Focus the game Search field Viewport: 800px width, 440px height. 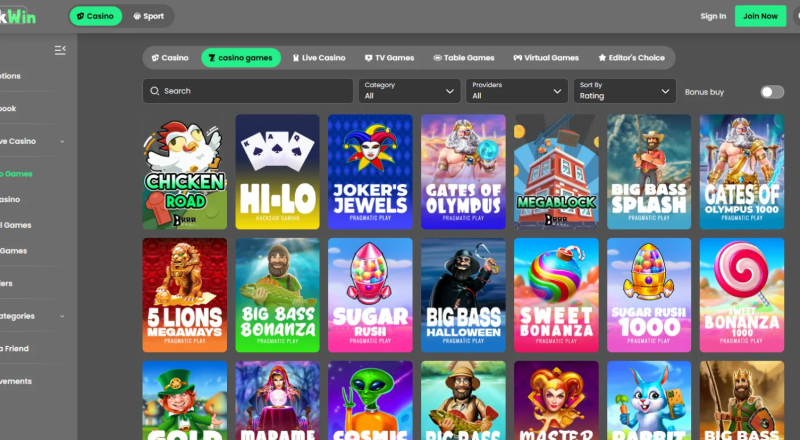tap(248, 91)
